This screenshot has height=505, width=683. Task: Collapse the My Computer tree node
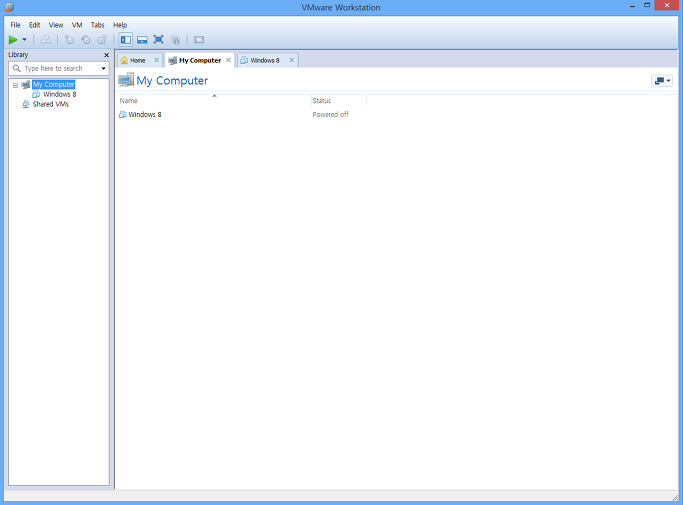(x=15, y=85)
